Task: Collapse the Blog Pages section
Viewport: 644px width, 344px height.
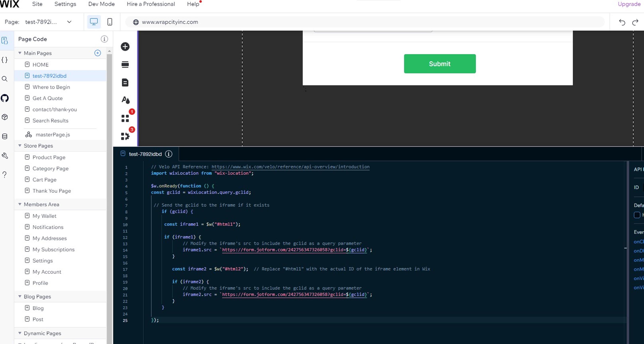Action: coord(20,296)
